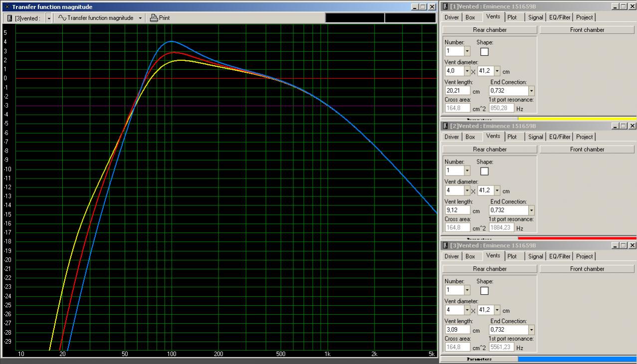Click Front chamber button in [3]Vented window
The width and height of the screenshot is (637, 364).
coord(587,269)
